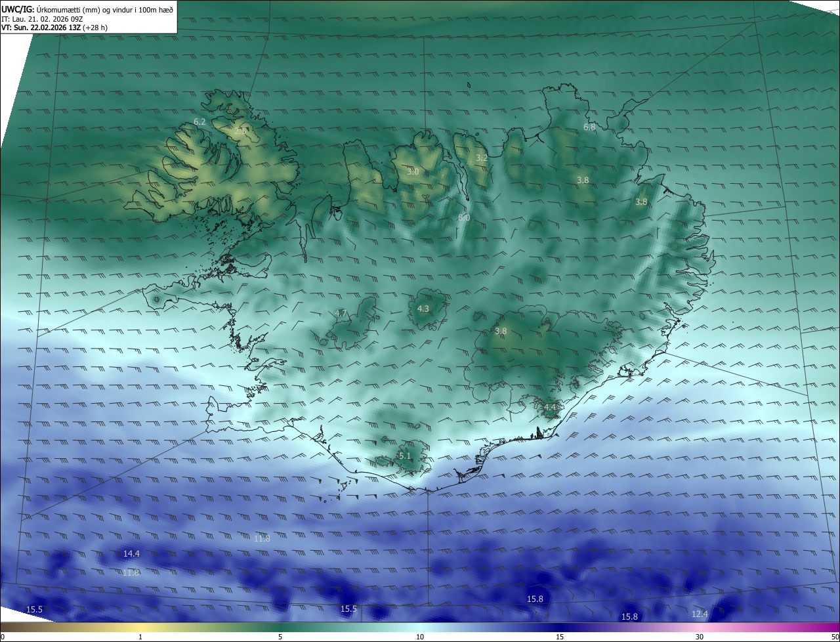840x642 pixels.
Task: Click the "4.3" value label on the map
Action: coord(423,309)
